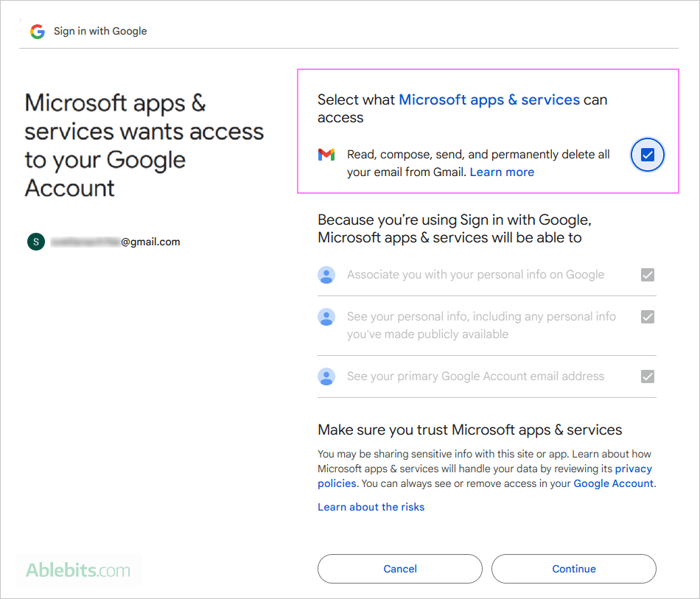Image resolution: width=700 pixels, height=599 pixels.
Task: Click the person icon beside personal info permission
Action: point(326,274)
